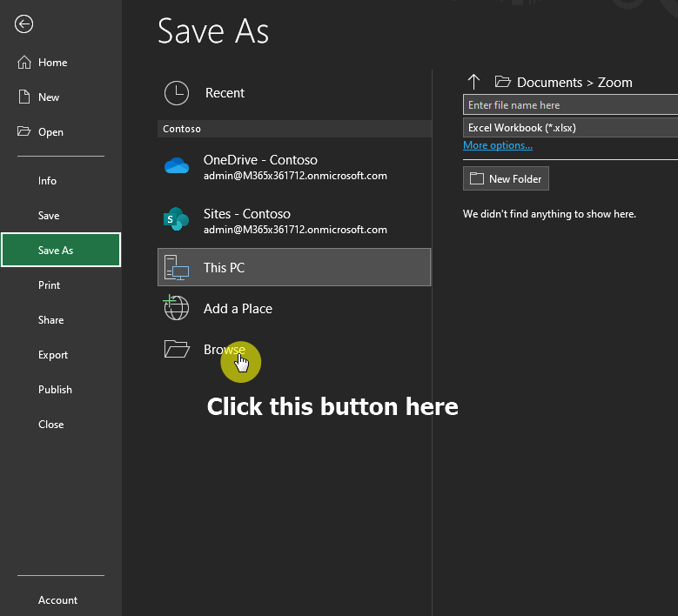Choose OneDrive - Contoso location
Screen dimensions: 678x616
click(294, 166)
